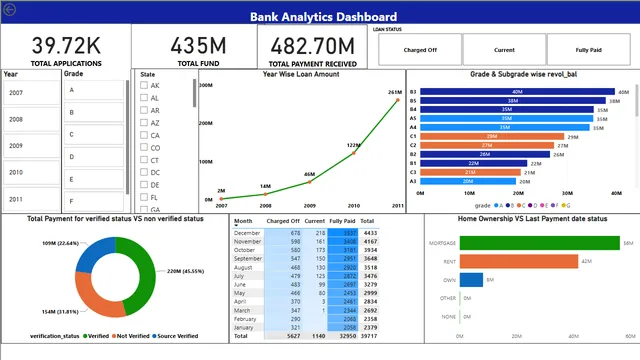Click the 2010 data point labeled 122M
Image resolution: width=640 pixels, height=360 pixels.
354,153
